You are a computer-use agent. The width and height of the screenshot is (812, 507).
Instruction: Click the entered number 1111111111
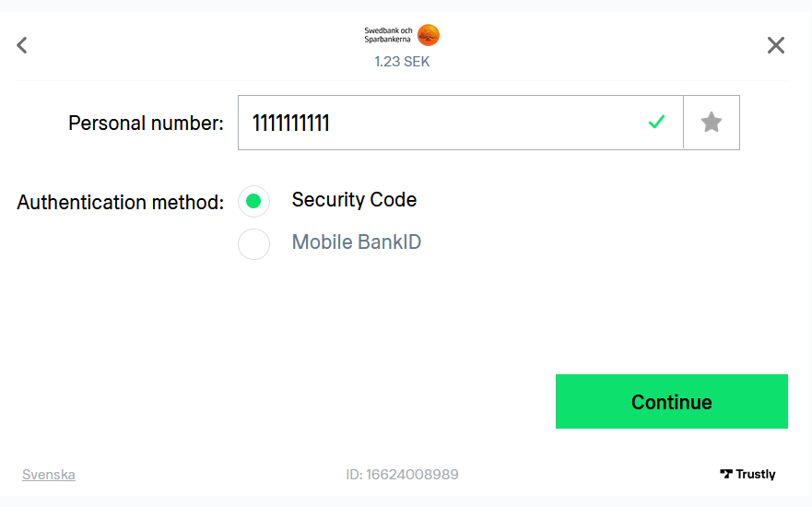(x=290, y=124)
